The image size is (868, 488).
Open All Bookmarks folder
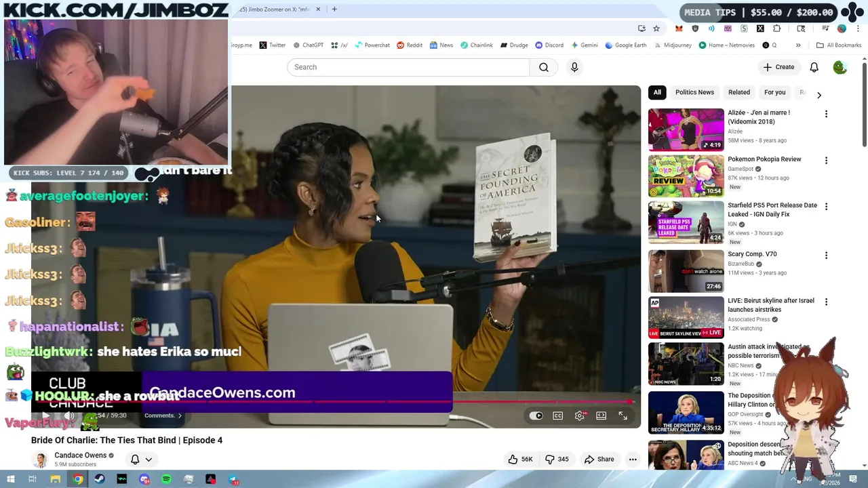click(839, 45)
